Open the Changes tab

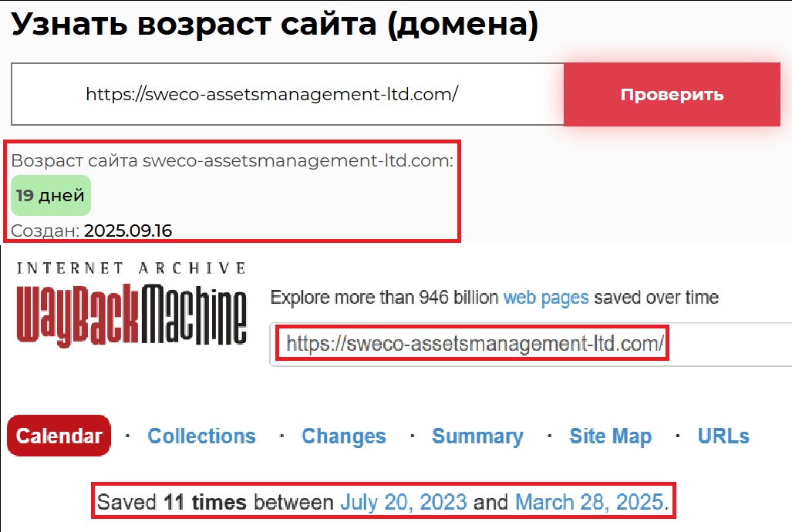tap(343, 436)
